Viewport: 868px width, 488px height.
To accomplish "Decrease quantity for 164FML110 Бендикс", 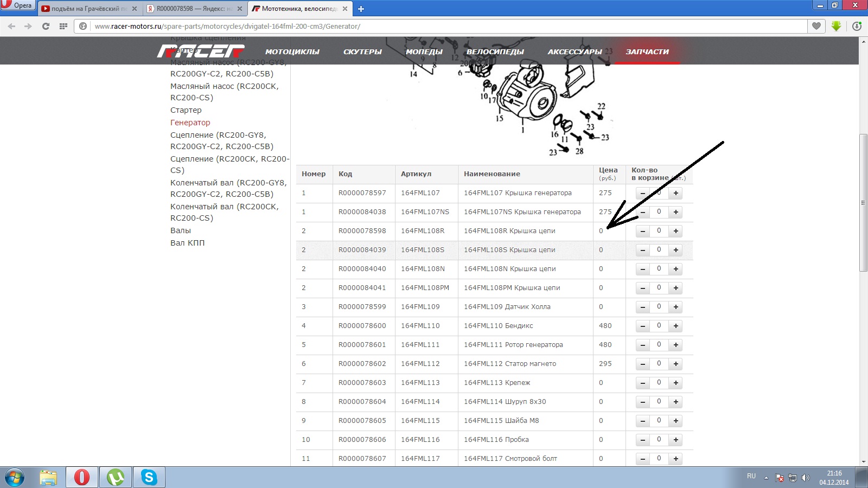I will [x=643, y=326].
